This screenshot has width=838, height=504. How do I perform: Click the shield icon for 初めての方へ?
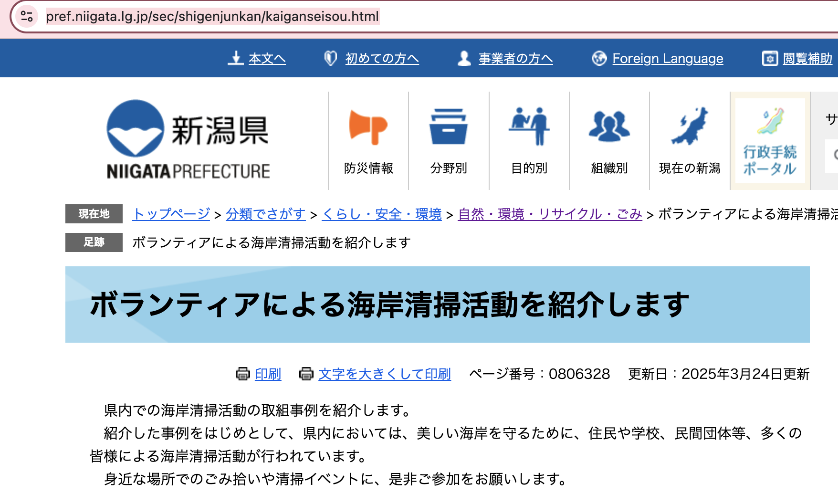pyautogui.click(x=330, y=58)
